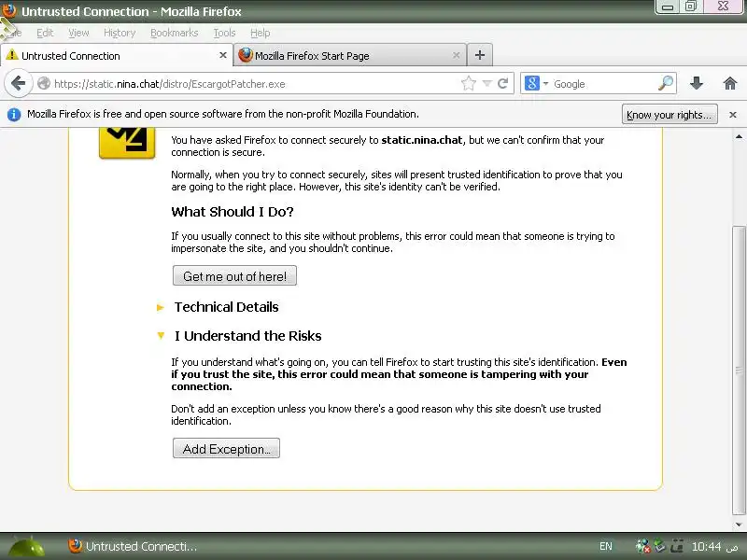Click the Firefox logo in title bar

tap(8, 10)
